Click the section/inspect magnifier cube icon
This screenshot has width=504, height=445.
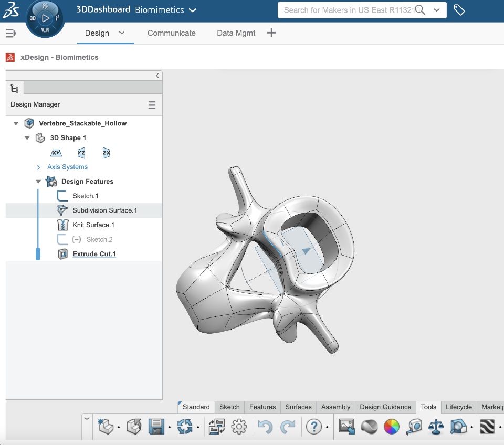[x=458, y=427]
